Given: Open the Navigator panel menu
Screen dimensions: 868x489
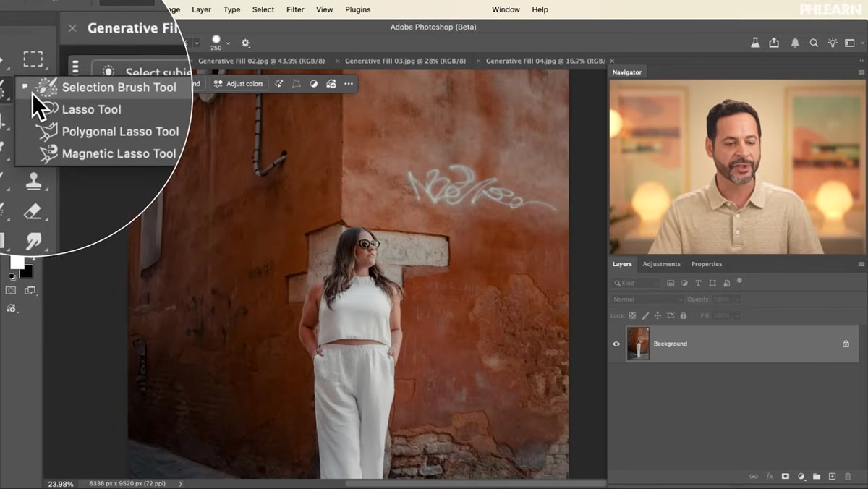Looking at the screenshot, I should 861,72.
